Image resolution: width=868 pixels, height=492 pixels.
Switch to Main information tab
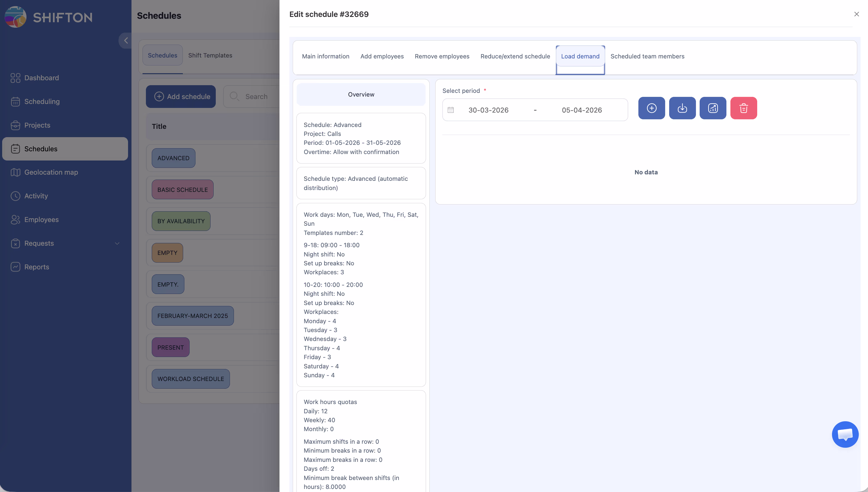325,57
